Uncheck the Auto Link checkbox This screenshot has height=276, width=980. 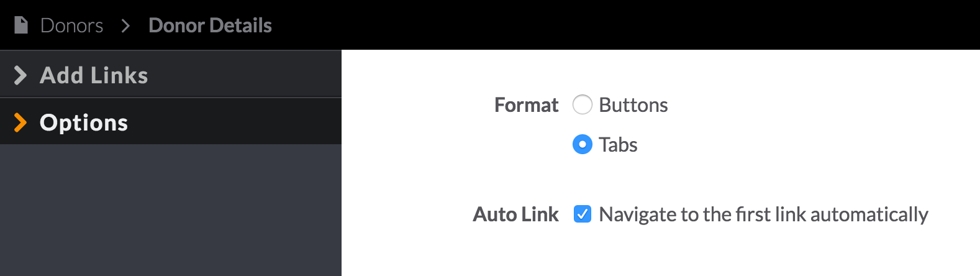click(583, 214)
